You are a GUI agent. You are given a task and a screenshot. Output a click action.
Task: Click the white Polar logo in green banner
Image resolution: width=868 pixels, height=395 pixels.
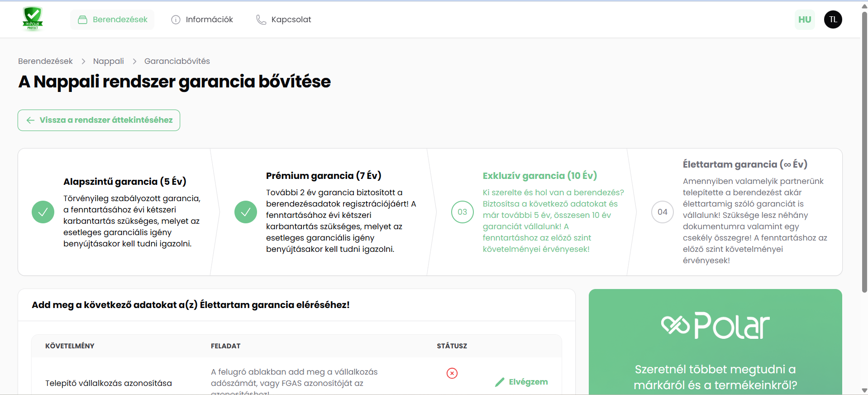click(x=715, y=326)
